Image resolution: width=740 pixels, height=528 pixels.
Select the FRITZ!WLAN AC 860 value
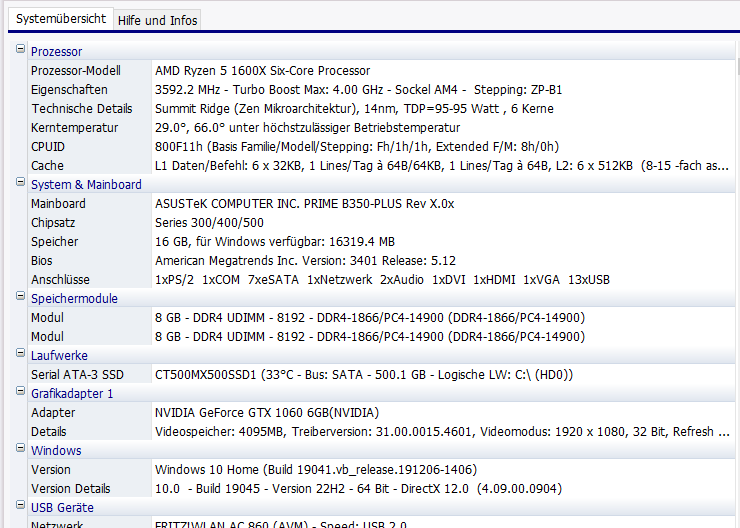(280, 524)
